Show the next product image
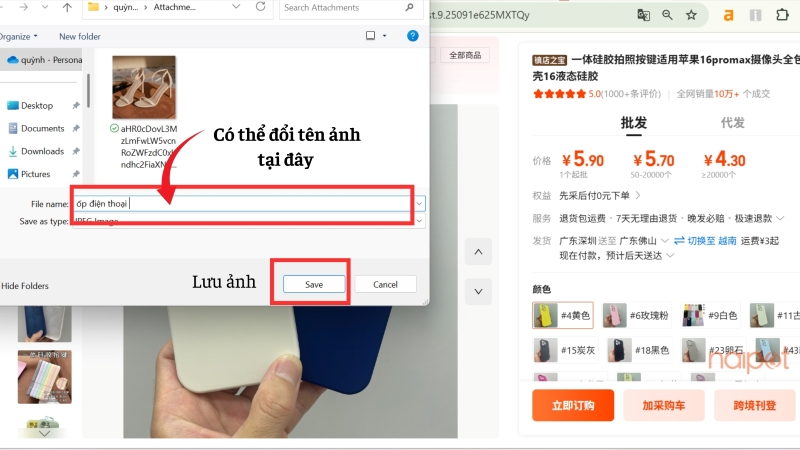 coord(479,291)
